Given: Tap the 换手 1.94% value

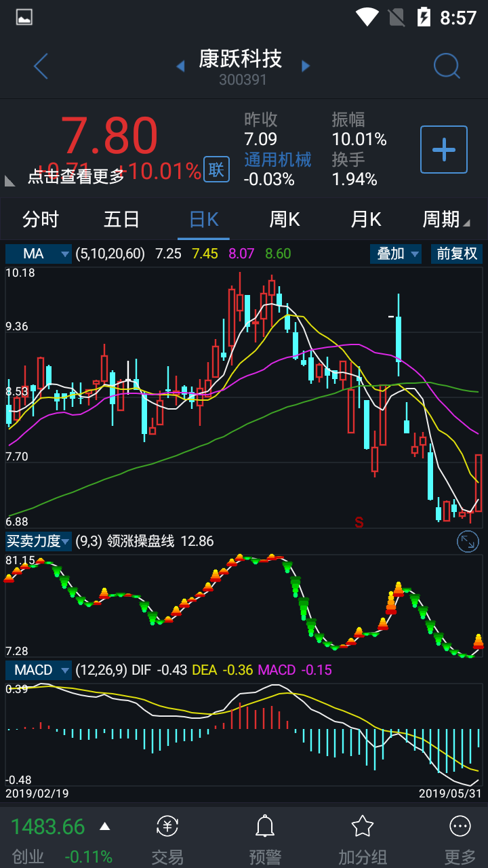Looking at the screenshot, I should pyautogui.click(x=354, y=179).
